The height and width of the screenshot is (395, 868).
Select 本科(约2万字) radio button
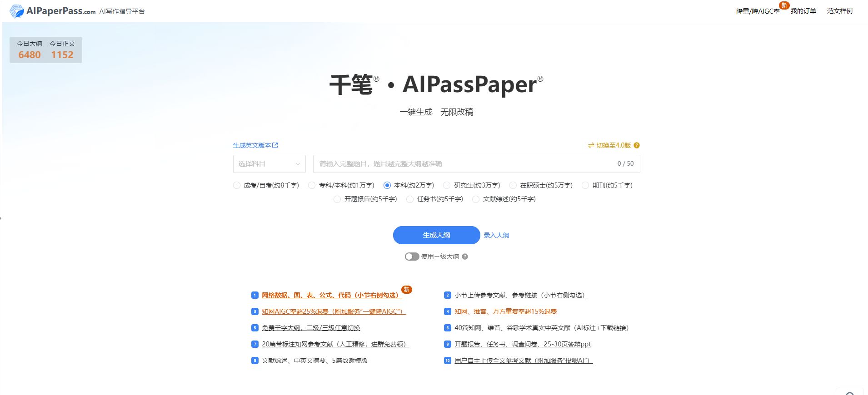click(387, 185)
